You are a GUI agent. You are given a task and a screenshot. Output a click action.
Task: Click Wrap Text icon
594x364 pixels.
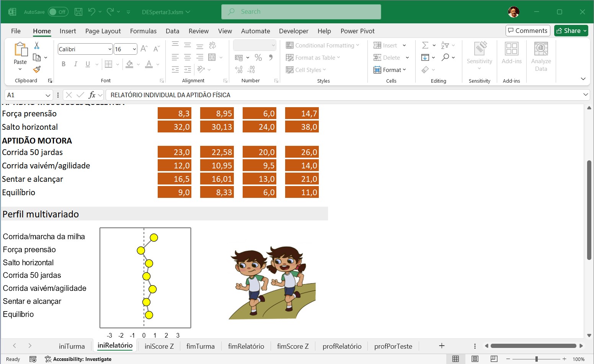point(212,45)
